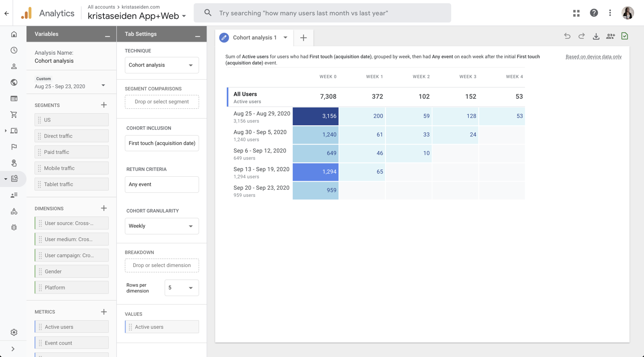Image resolution: width=644 pixels, height=357 pixels.
Task: Open the Google apps grid icon
Action: click(576, 13)
